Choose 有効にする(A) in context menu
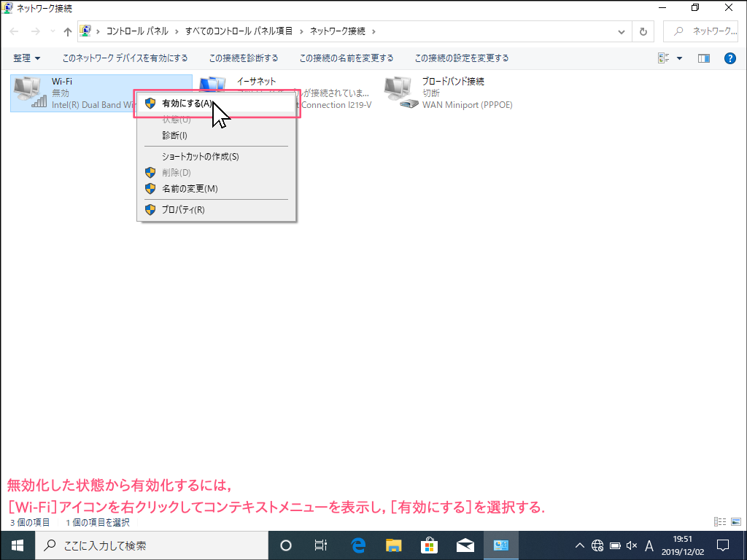The height and width of the screenshot is (560, 747). 187,104
